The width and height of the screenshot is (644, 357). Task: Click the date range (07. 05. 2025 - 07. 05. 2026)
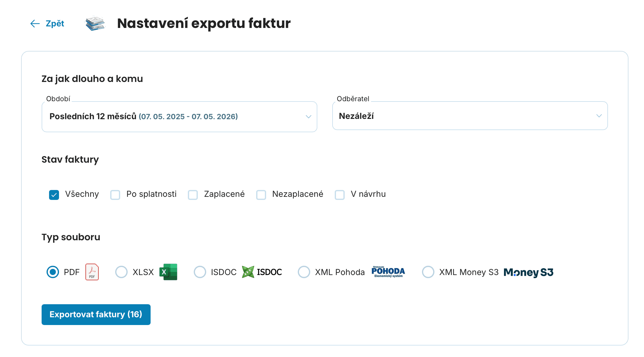(x=188, y=117)
